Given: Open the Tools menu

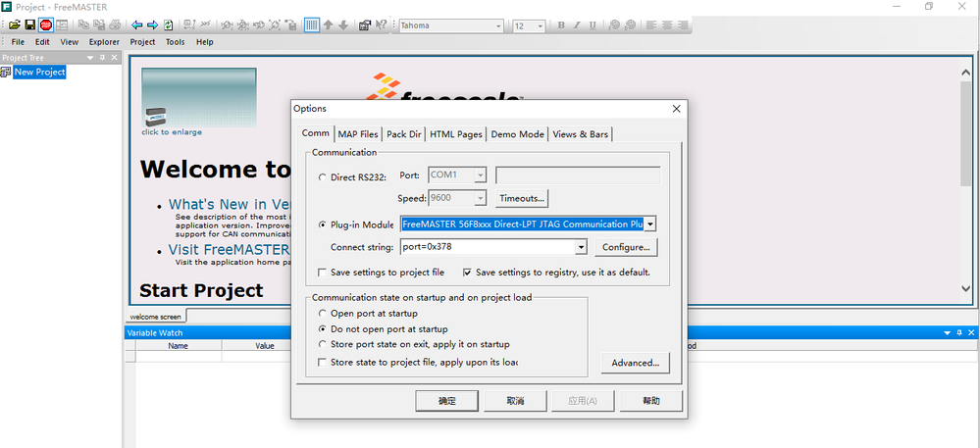Looking at the screenshot, I should point(175,42).
